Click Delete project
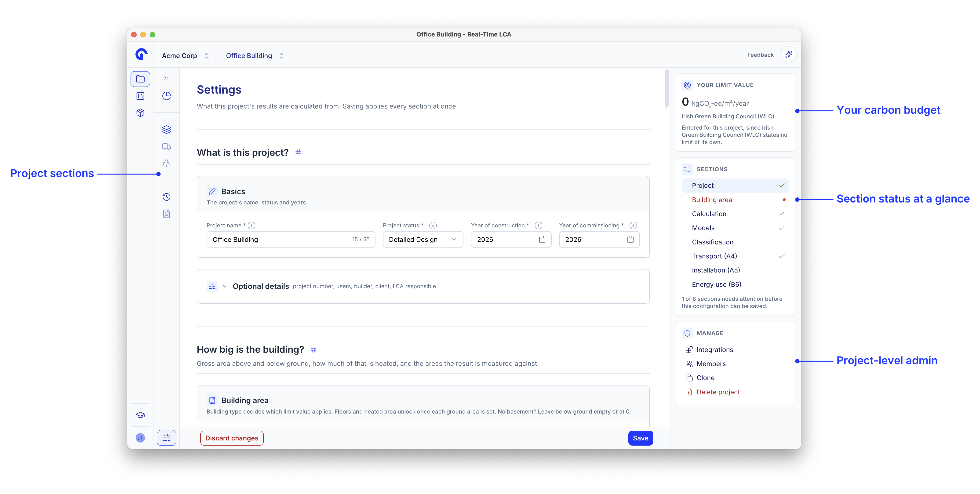 coord(713,392)
